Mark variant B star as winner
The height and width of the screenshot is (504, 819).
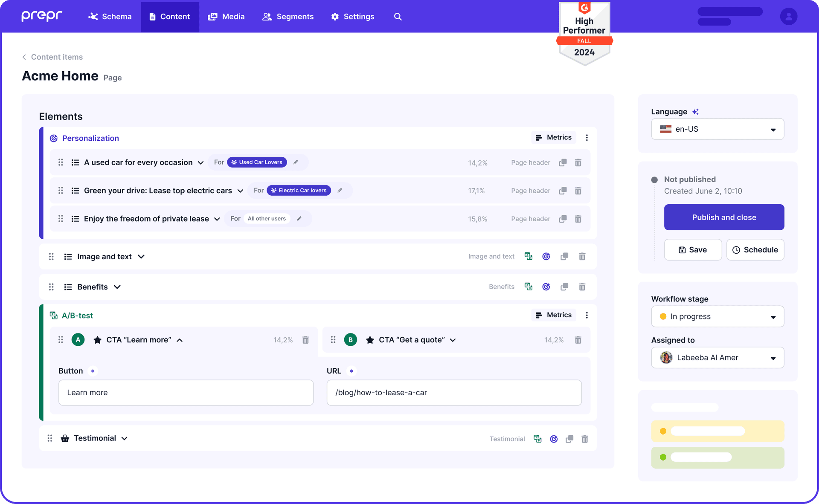click(x=370, y=340)
